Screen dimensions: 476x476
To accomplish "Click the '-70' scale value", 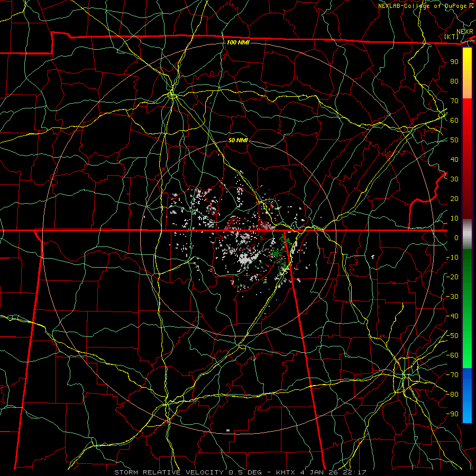I will pyautogui.click(x=452, y=375).
